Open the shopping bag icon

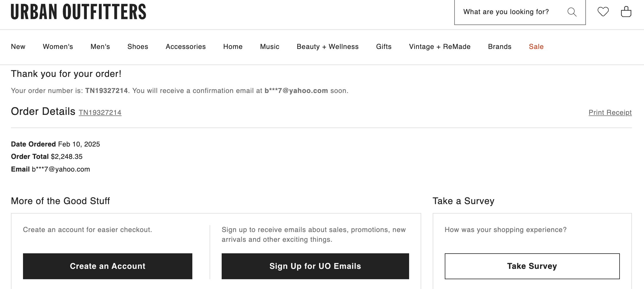[626, 12]
